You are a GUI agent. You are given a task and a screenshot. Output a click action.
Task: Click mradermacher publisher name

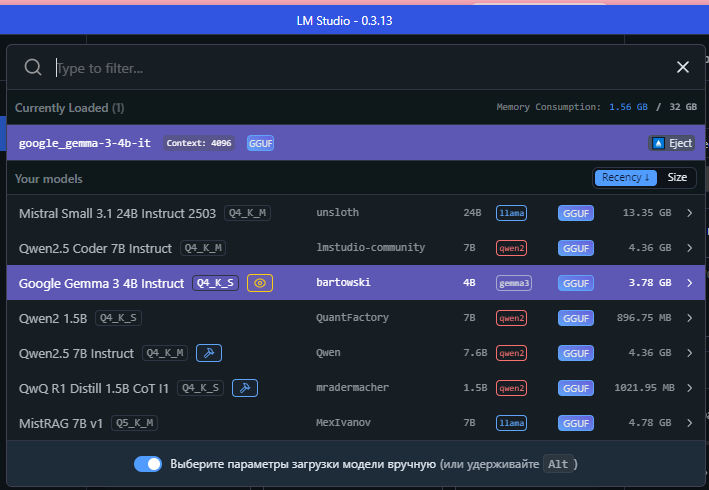coord(352,387)
